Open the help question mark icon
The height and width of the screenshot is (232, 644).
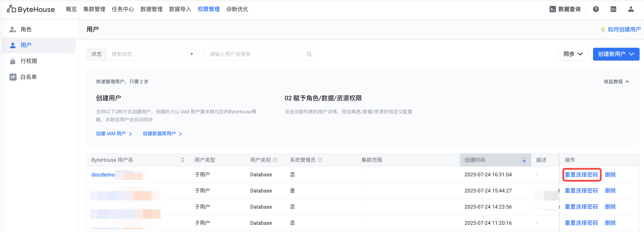pyautogui.click(x=596, y=9)
